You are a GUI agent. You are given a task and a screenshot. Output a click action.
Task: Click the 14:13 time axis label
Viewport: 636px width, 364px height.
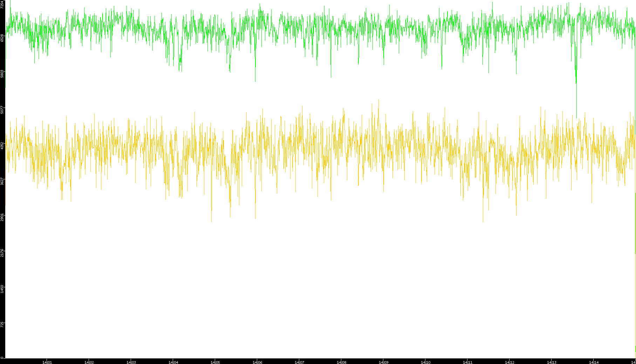(x=552, y=362)
